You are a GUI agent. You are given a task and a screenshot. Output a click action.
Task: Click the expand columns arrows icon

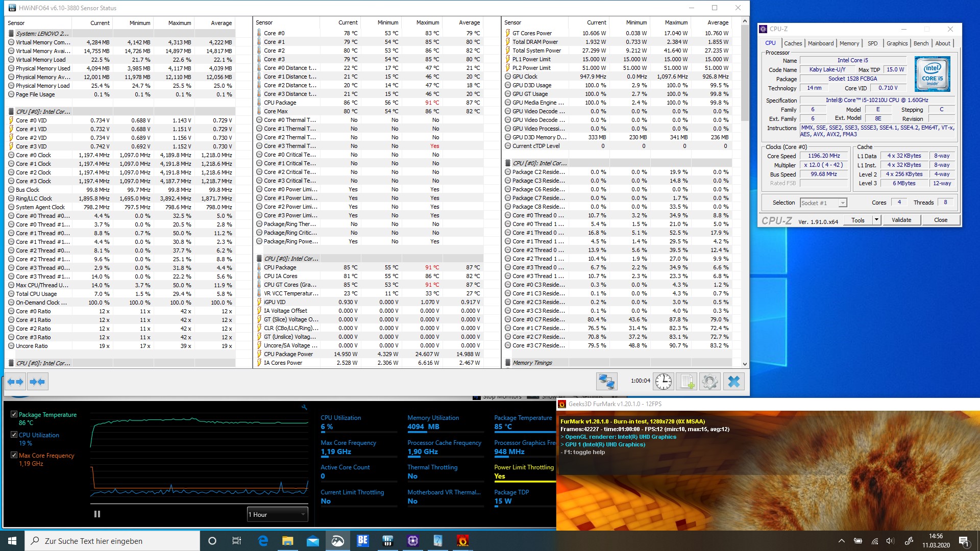pos(15,382)
